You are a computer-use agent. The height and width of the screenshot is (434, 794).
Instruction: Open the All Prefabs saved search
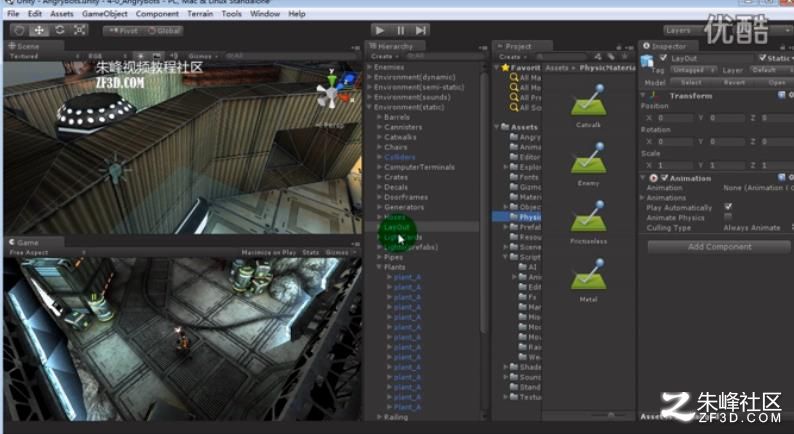[525, 98]
